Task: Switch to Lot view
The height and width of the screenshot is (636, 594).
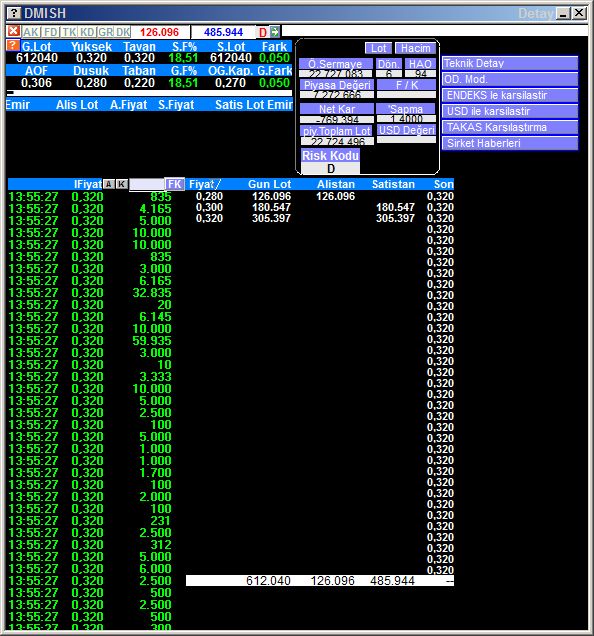Action: pyautogui.click(x=378, y=48)
